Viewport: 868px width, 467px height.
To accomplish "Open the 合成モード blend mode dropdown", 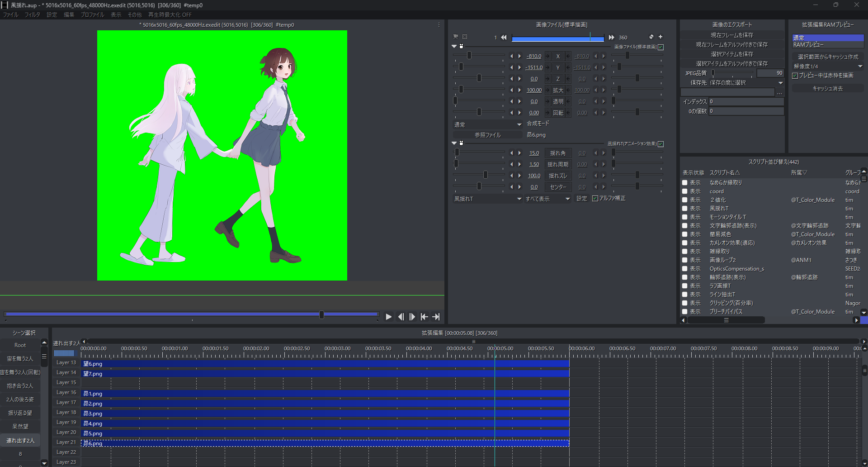I will click(x=487, y=124).
